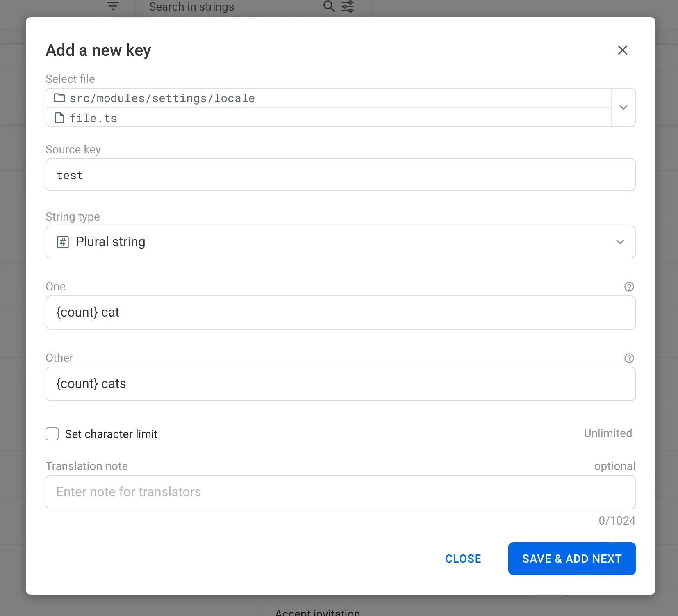The height and width of the screenshot is (616, 678).
Task: Select the src/modules/settings/locale path row
Action: (x=328, y=98)
